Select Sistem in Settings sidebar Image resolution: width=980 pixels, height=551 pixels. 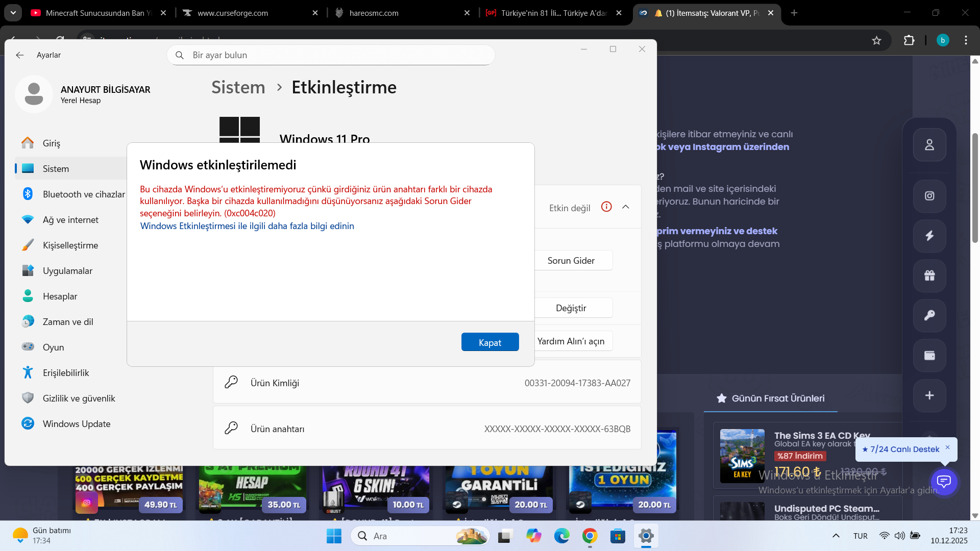click(x=70, y=169)
